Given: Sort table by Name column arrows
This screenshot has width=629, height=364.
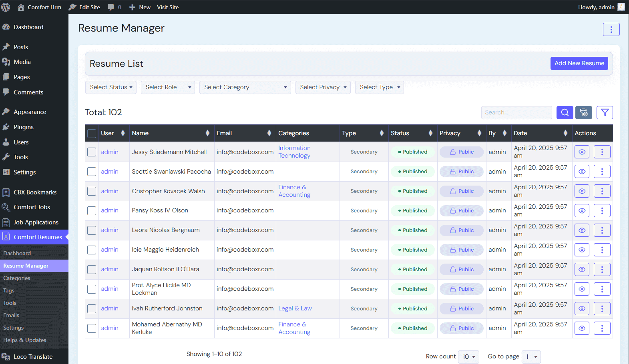Looking at the screenshot, I should tap(207, 133).
